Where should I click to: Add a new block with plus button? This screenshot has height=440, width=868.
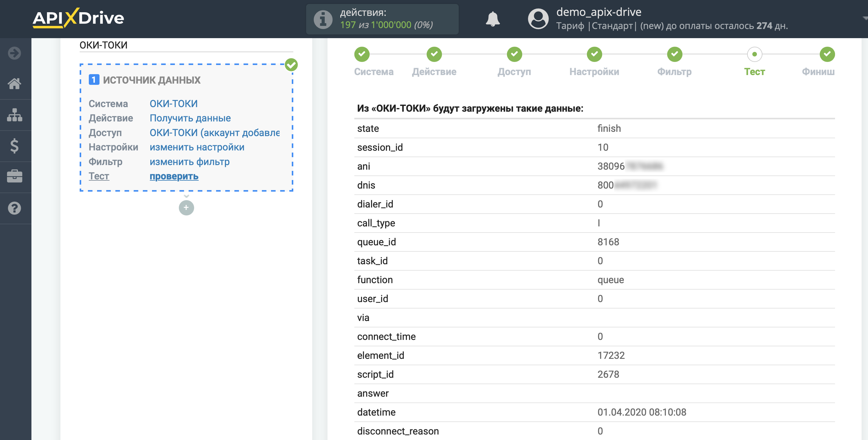pyautogui.click(x=186, y=207)
